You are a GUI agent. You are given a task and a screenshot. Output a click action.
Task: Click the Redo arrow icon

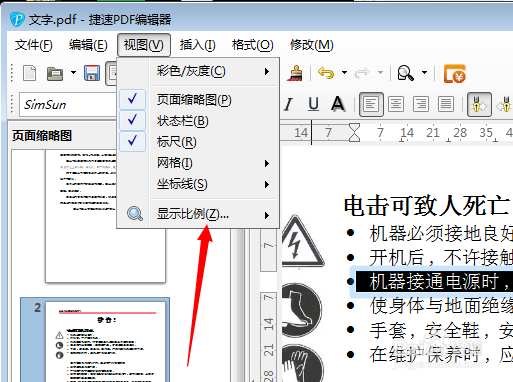362,73
